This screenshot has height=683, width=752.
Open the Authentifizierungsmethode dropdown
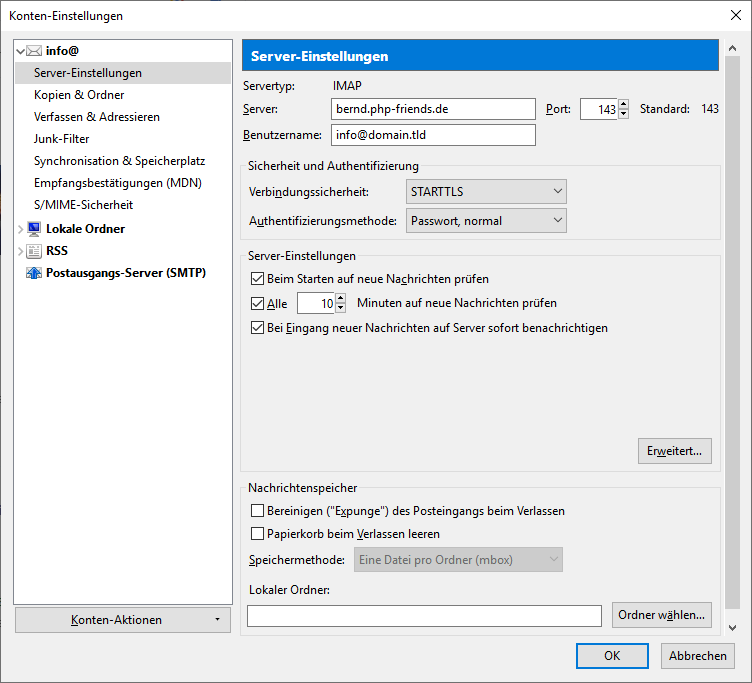[x=486, y=221]
